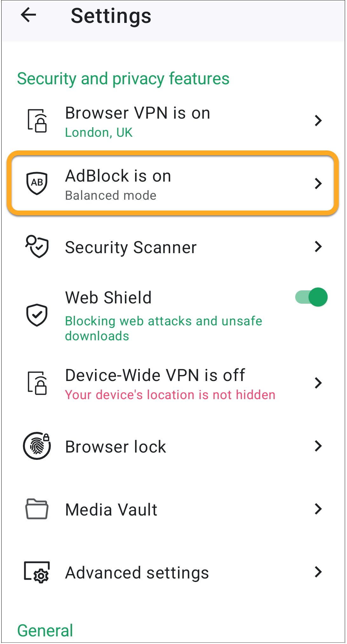Expand AdBlock chevron arrow
Viewport: 347px width, 644px height.
pyautogui.click(x=318, y=184)
